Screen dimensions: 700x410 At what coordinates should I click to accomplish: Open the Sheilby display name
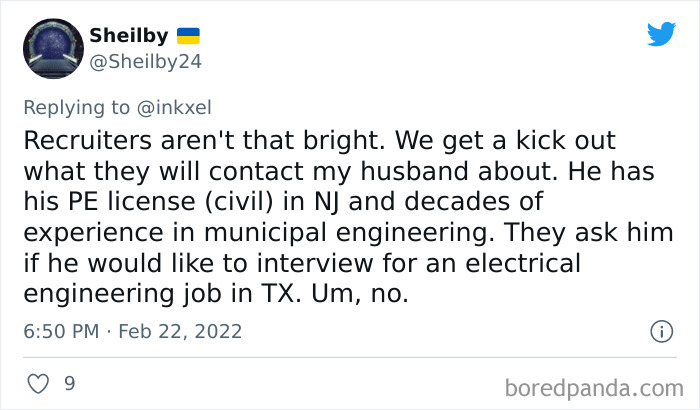[129, 36]
